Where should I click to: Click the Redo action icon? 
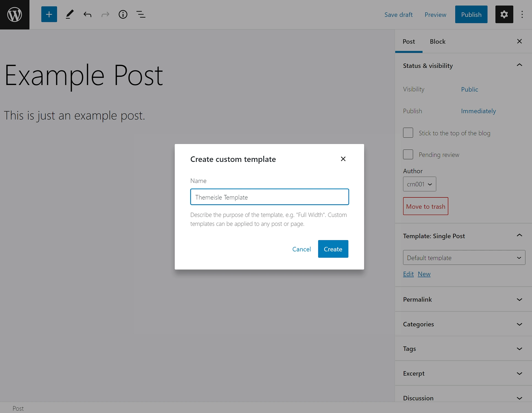tap(105, 14)
